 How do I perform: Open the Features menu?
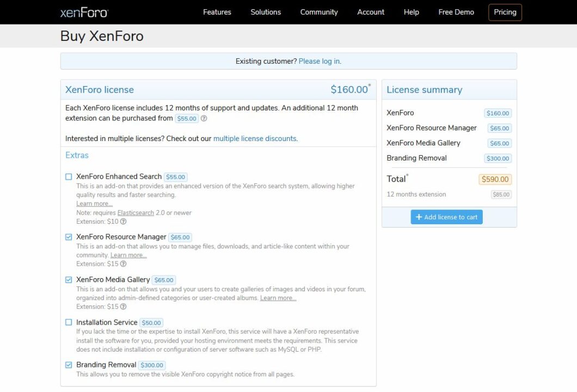217,12
